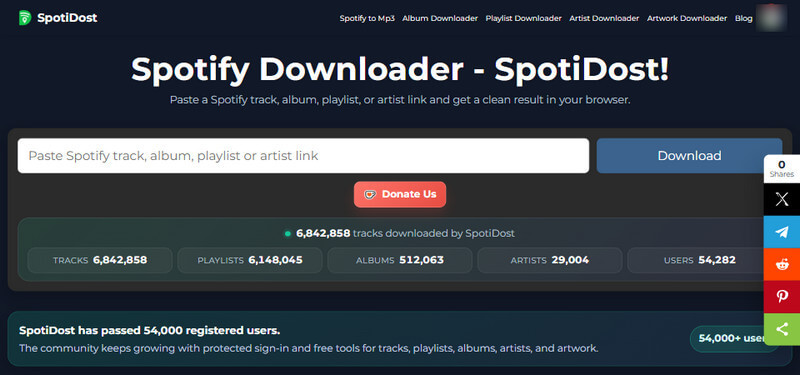800x375 pixels.
Task: Click the "Spotify Downloader - SpotiDost!" title
Action: 400,69
